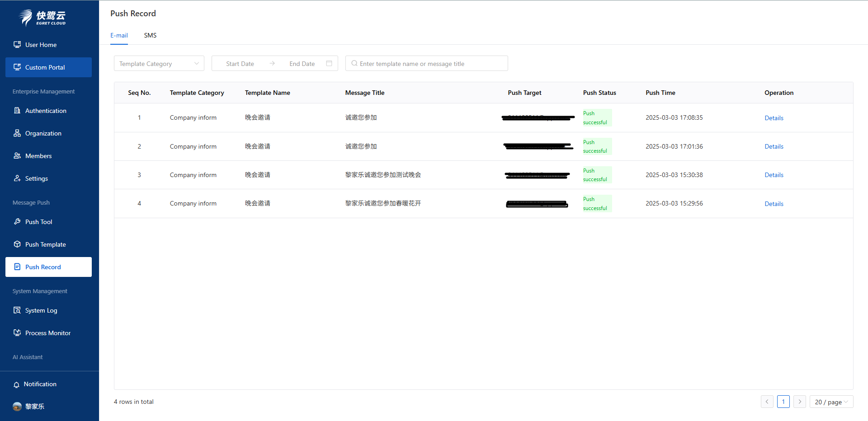Click the Egret Cloud logo
The image size is (868, 421).
click(x=42, y=18)
